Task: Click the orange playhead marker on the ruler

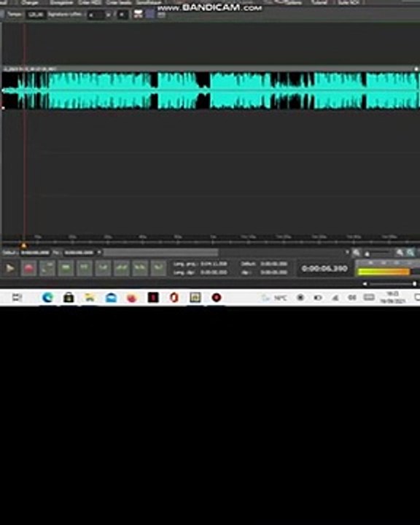Action: point(23,246)
